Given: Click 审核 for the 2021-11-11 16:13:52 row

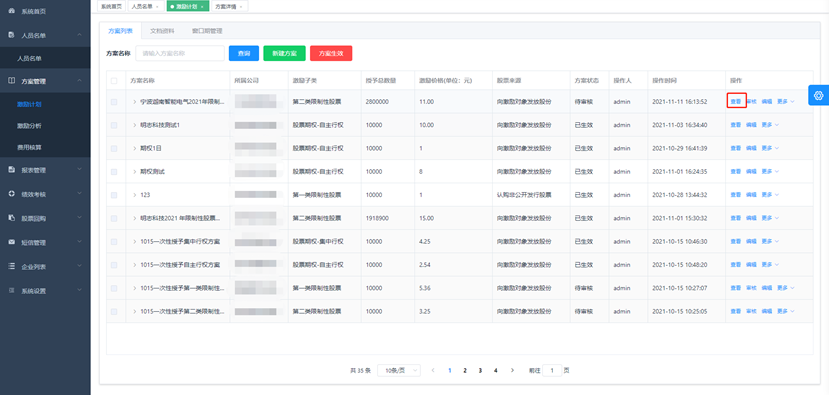Looking at the screenshot, I should point(751,102).
